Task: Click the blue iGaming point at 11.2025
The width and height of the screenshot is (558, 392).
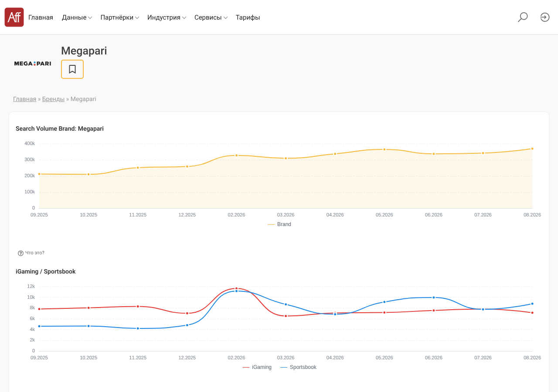Action: pos(138,328)
